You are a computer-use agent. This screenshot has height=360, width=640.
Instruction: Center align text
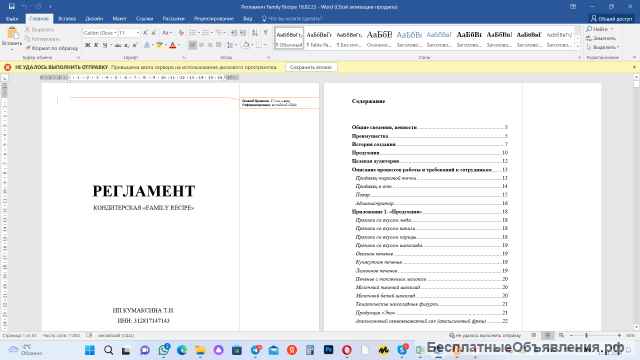point(201,45)
